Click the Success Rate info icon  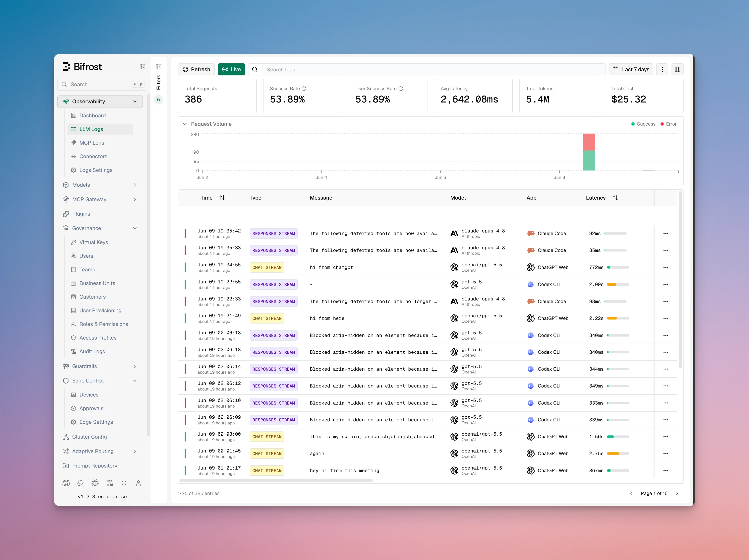(304, 89)
